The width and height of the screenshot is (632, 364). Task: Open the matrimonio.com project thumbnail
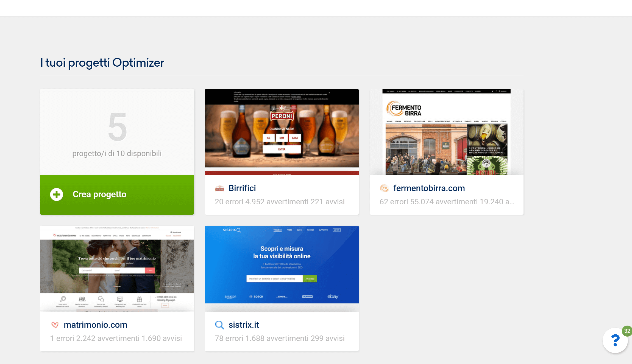pos(117,269)
